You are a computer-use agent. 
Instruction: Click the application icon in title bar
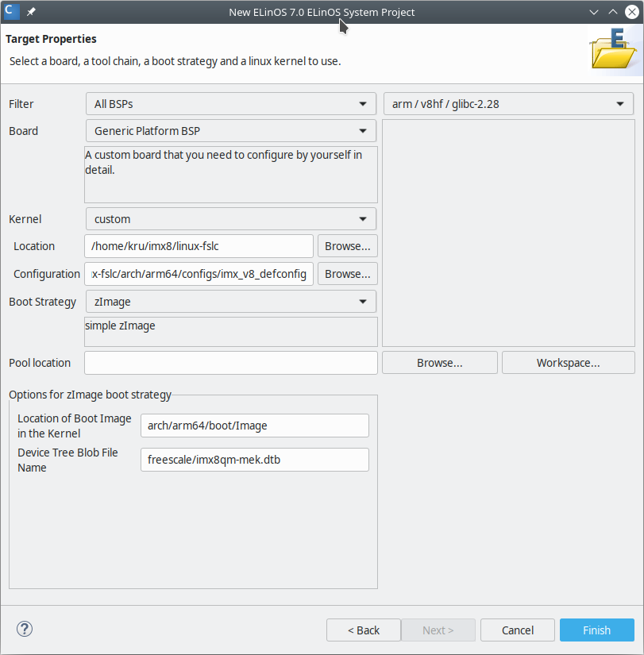coord(12,12)
